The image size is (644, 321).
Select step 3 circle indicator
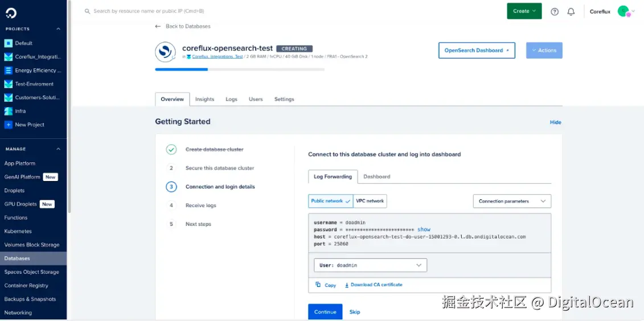point(171,187)
